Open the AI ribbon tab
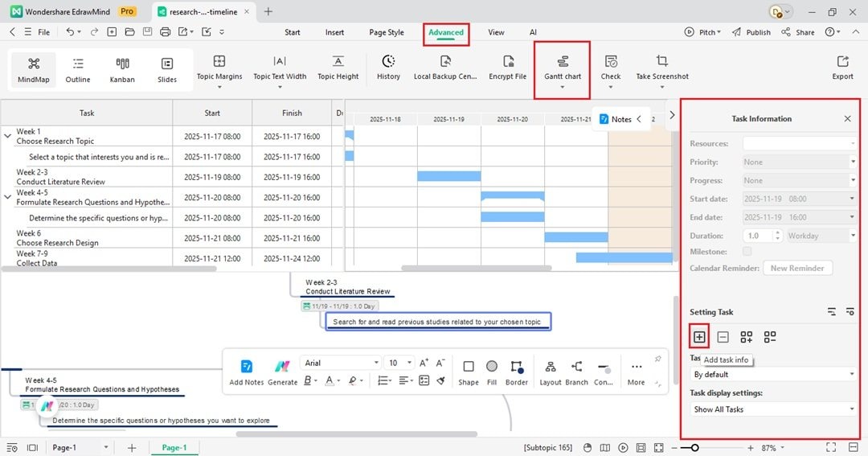The height and width of the screenshot is (456, 868). click(x=533, y=32)
